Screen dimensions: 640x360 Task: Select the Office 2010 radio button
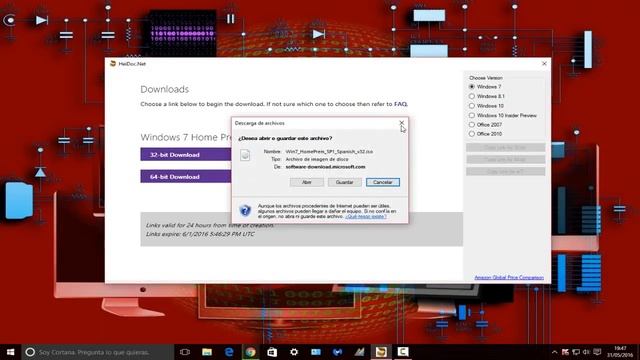coord(472,134)
